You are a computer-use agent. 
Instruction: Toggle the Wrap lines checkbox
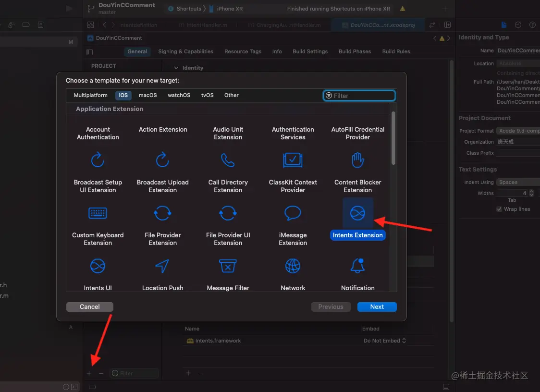coord(499,209)
